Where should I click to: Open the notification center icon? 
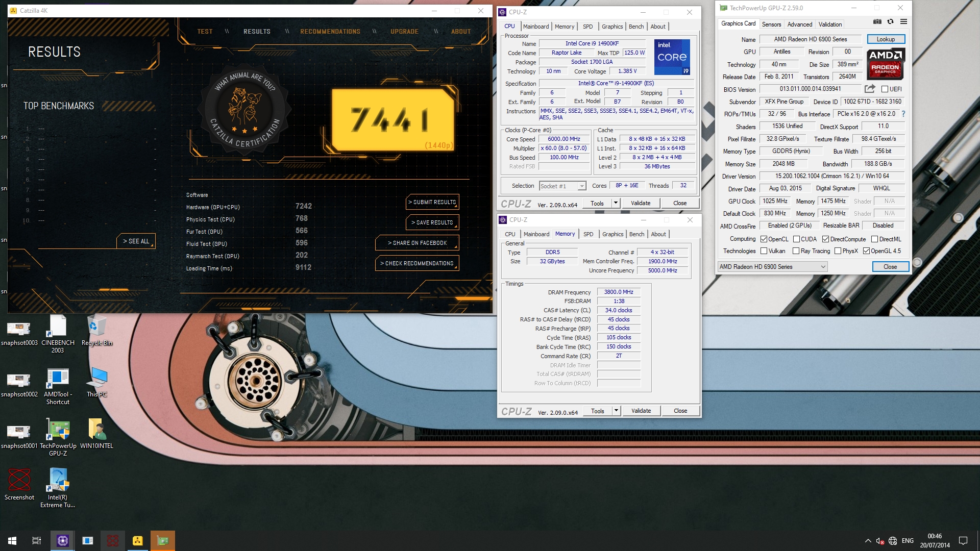[963, 541]
